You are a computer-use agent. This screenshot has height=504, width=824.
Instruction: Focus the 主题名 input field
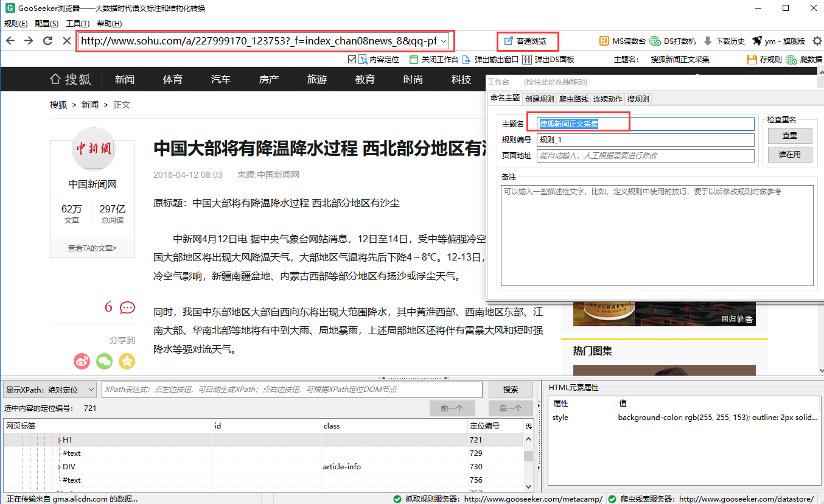pos(646,124)
